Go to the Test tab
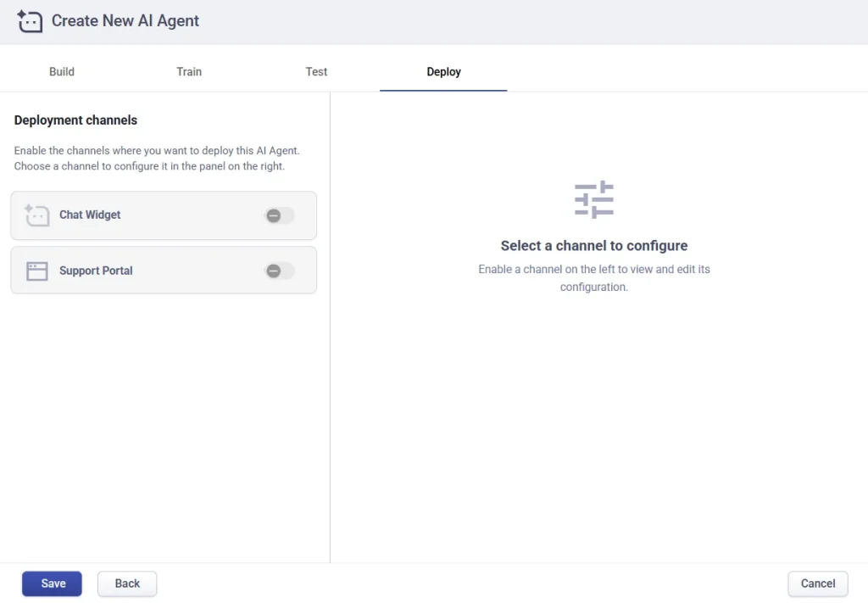This screenshot has height=603, width=868. [316, 72]
